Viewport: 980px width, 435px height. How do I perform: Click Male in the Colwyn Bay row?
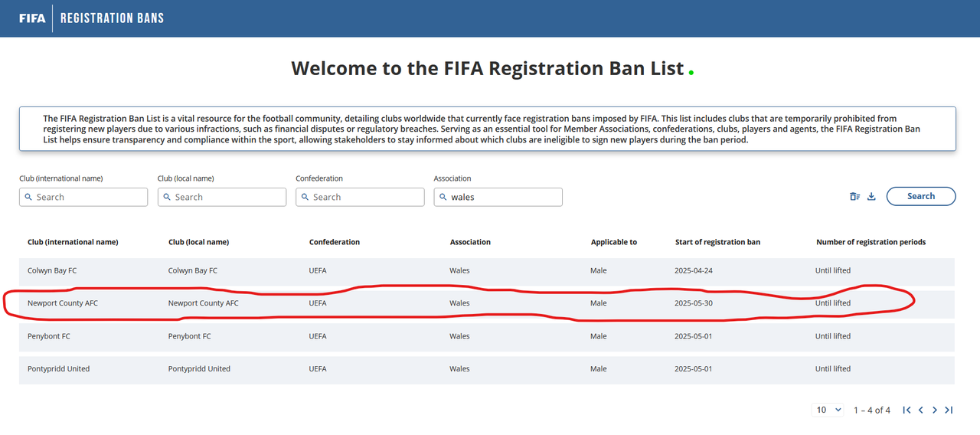click(x=599, y=270)
